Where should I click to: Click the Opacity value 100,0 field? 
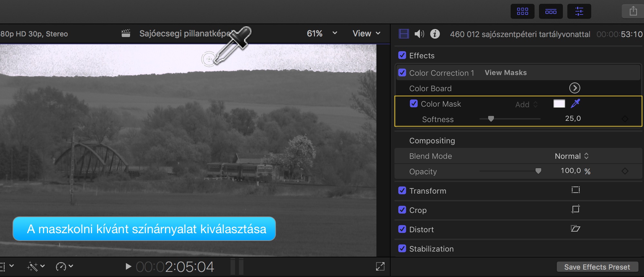tap(571, 171)
